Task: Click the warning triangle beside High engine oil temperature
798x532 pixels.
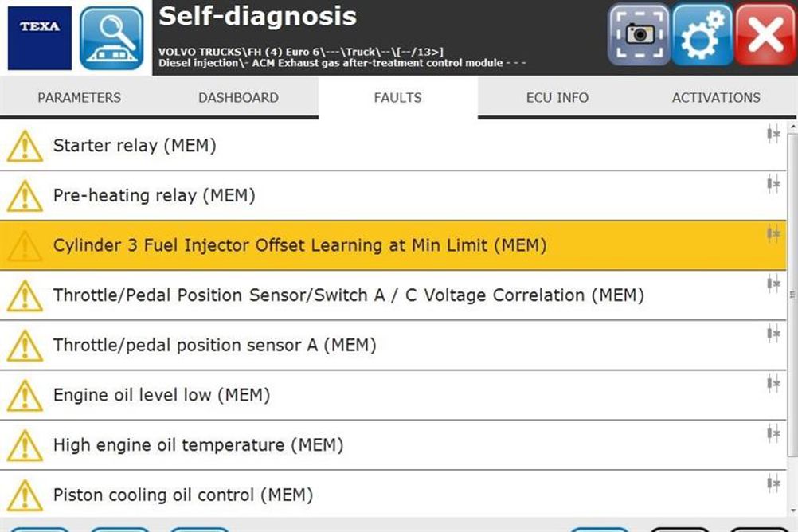Action: pyautogui.click(x=25, y=445)
